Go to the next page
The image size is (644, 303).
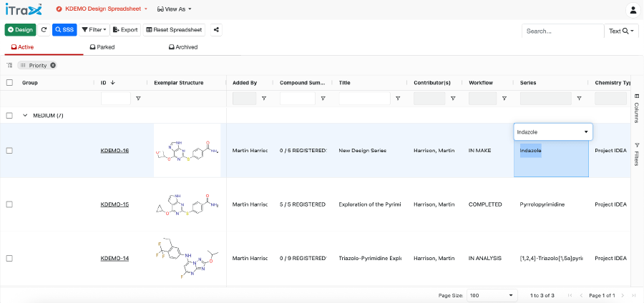tap(623, 295)
